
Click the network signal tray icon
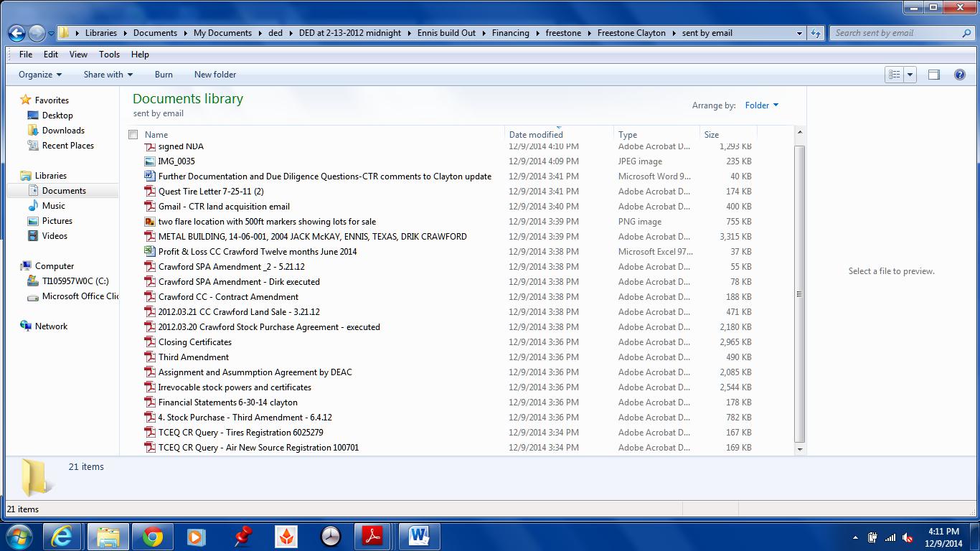pyautogui.click(x=890, y=537)
